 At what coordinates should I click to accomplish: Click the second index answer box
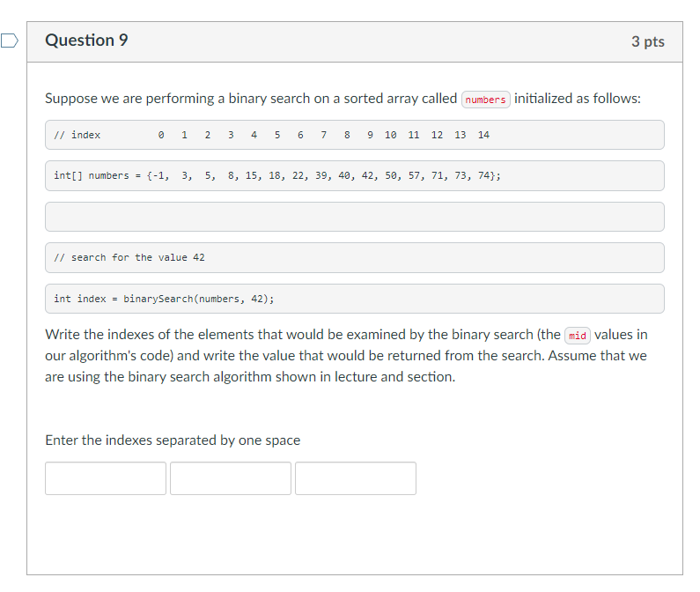(x=231, y=478)
